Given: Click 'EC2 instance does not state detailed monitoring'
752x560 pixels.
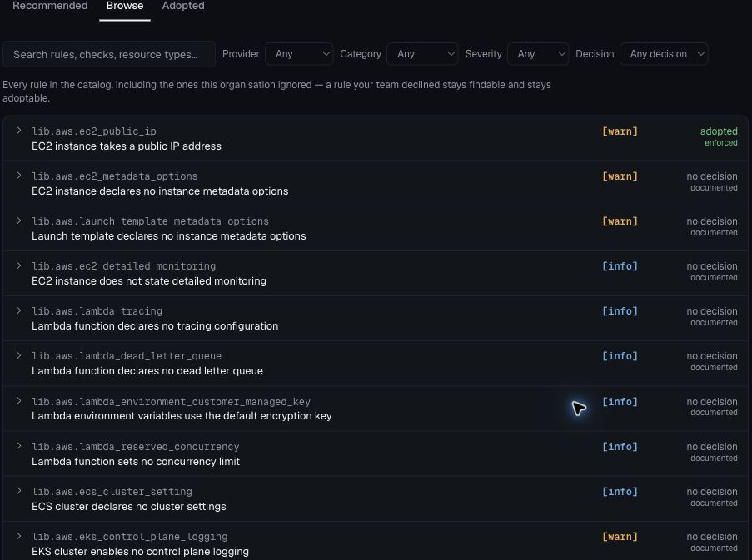Looking at the screenshot, I should 149,281.
